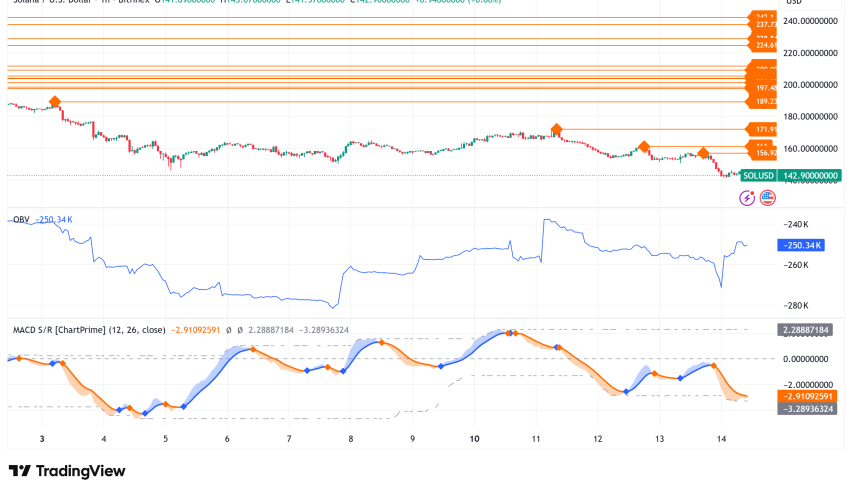This screenshot has height=485, width=852.
Task: Click the 156.92 orange level label
Action: (763, 153)
